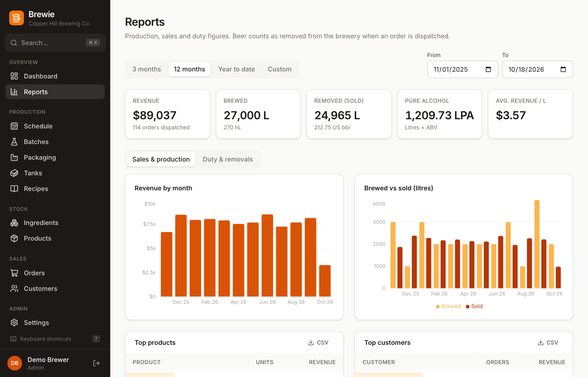Select the 12 months range
The image size is (588, 377).
(x=190, y=69)
